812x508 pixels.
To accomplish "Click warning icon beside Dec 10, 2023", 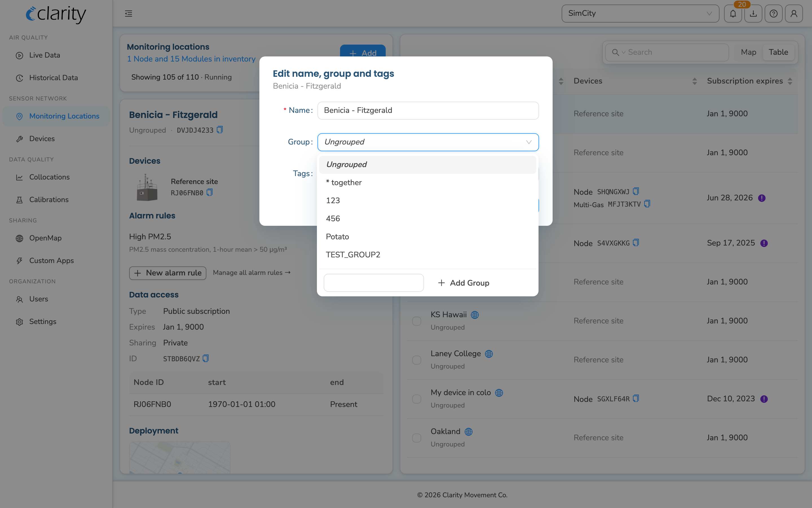I will (764, 399).
